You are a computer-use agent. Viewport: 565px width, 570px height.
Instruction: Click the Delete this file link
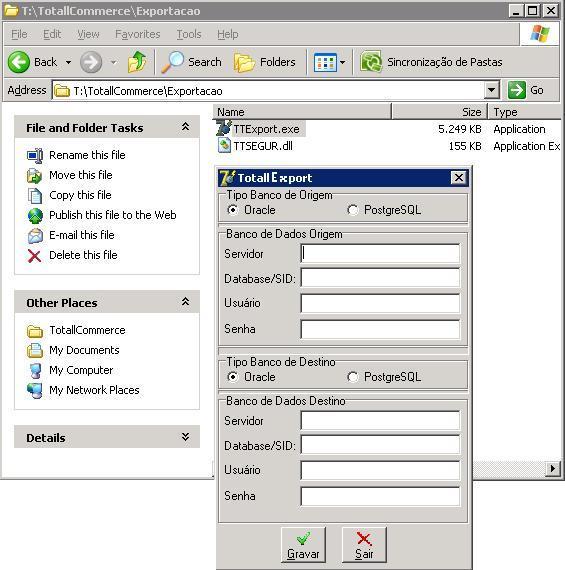(x=83, y=255)
